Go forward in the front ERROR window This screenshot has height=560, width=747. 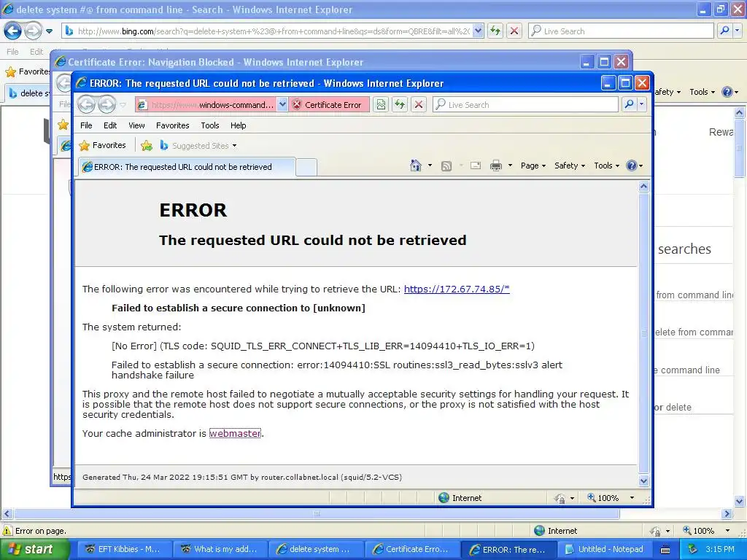[107, 104]
